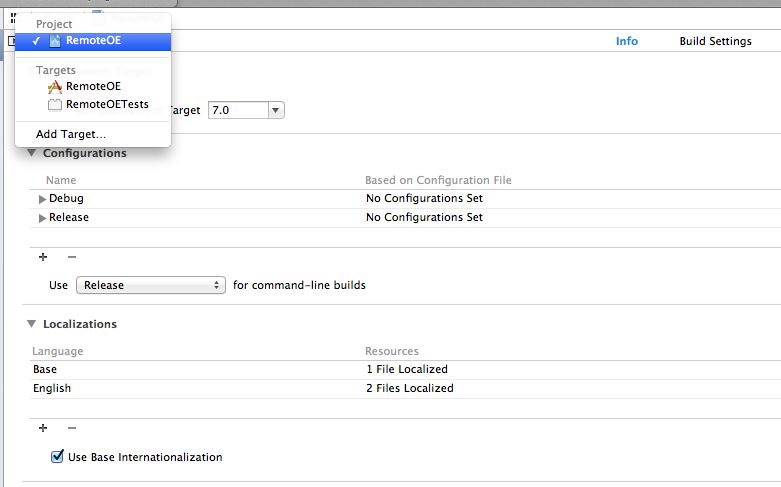Click Release's No Configurations Set cell
781x487 pixels.
424,217
